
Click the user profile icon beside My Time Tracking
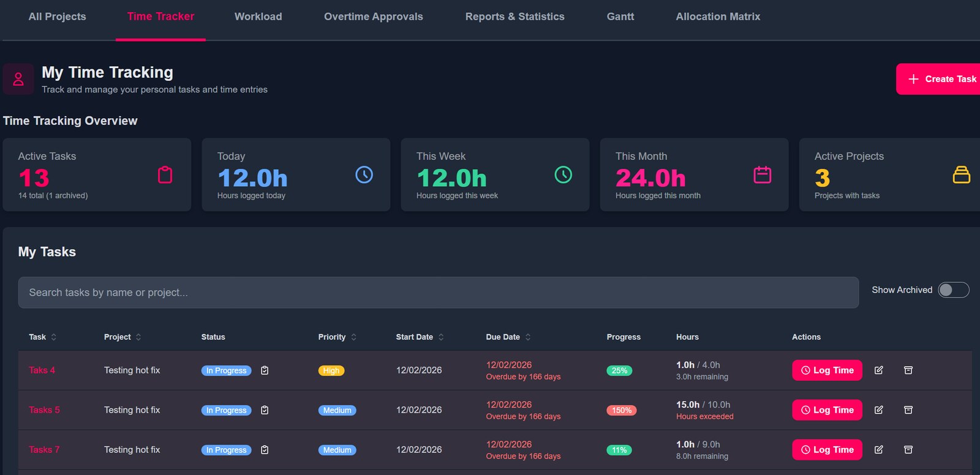[x=18, y=79]
